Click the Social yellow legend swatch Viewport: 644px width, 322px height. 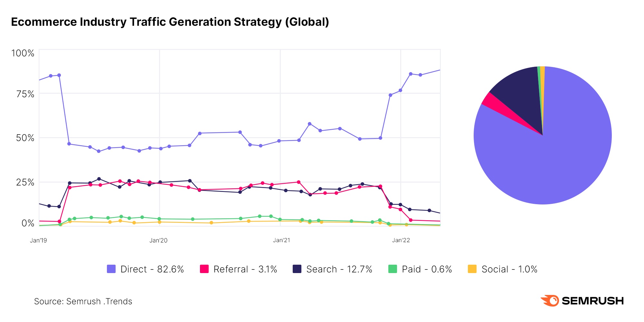click(x=472, y=269)
